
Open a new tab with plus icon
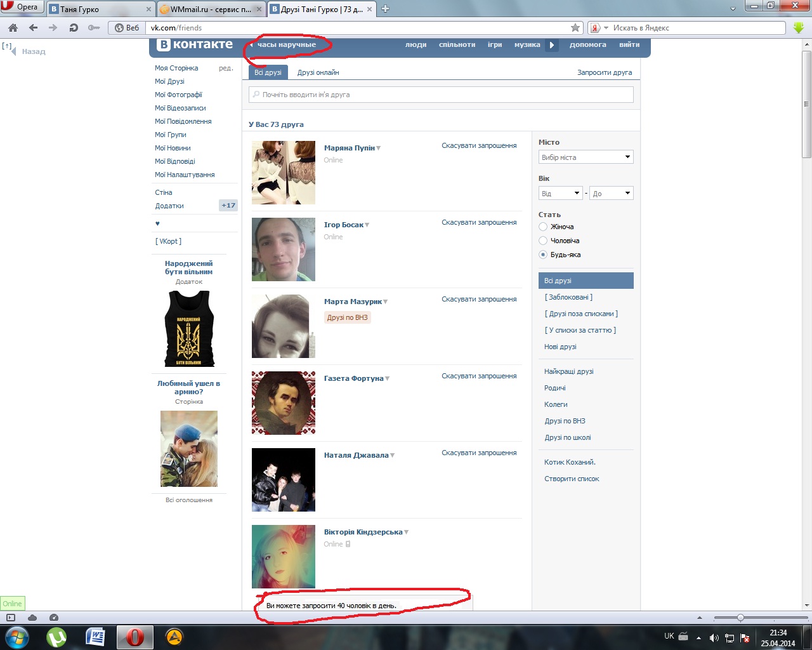pos(385,9)
